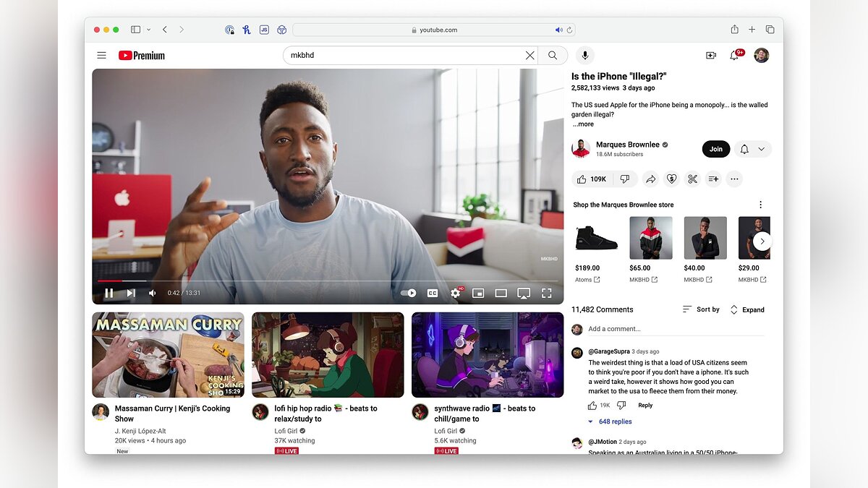Click the Add a comment field
Viewport: 868px width, 488px height.
(x=676, y=329)
